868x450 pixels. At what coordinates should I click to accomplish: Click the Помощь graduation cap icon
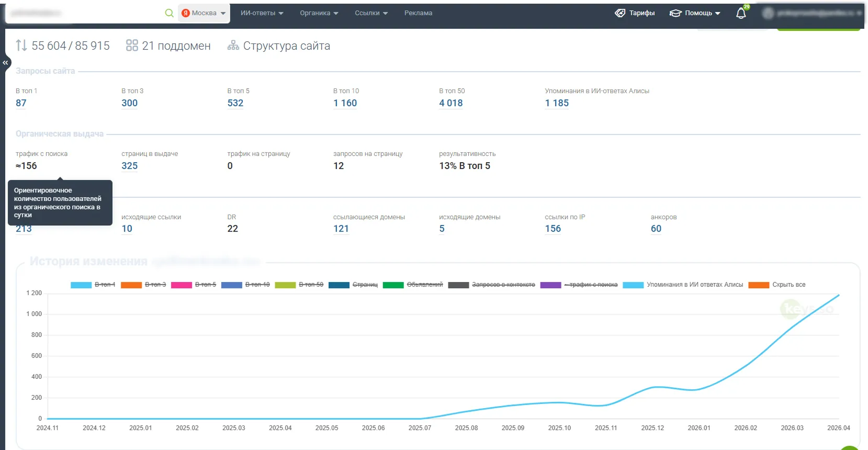[675, 13]
